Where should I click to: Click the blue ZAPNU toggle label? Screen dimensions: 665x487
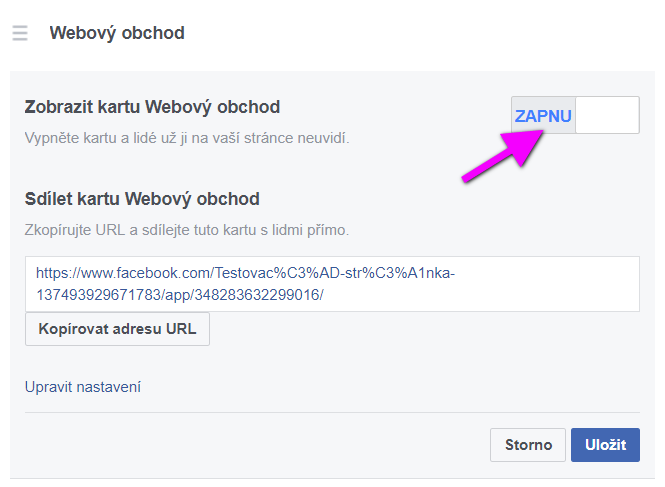pyautogui.click(x=543, y=115)
